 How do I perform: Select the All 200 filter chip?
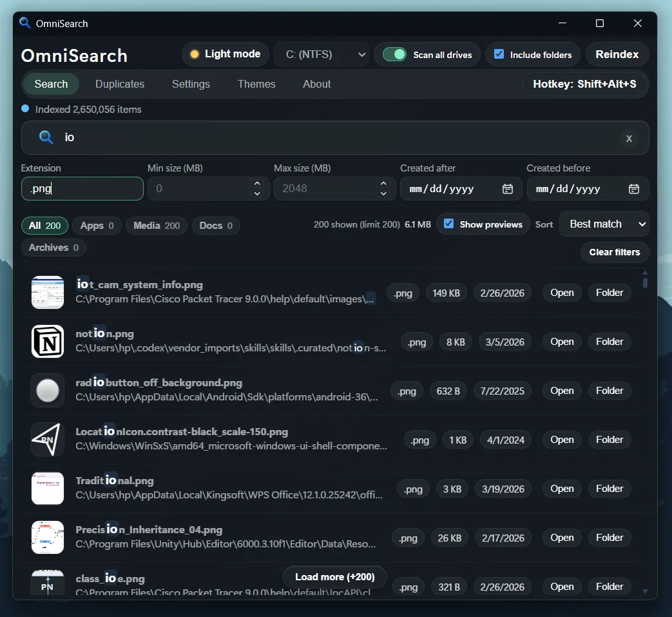coord(44,226)
